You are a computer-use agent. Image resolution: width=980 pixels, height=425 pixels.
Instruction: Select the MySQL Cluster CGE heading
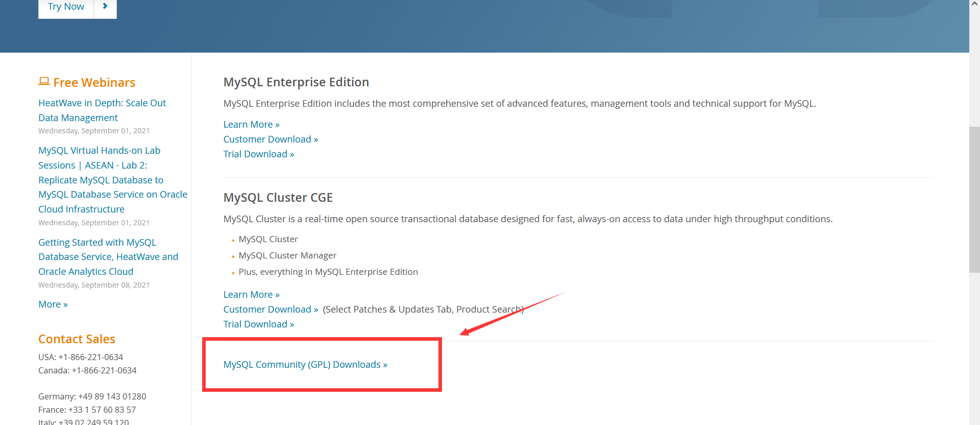(x=278, y=198)
